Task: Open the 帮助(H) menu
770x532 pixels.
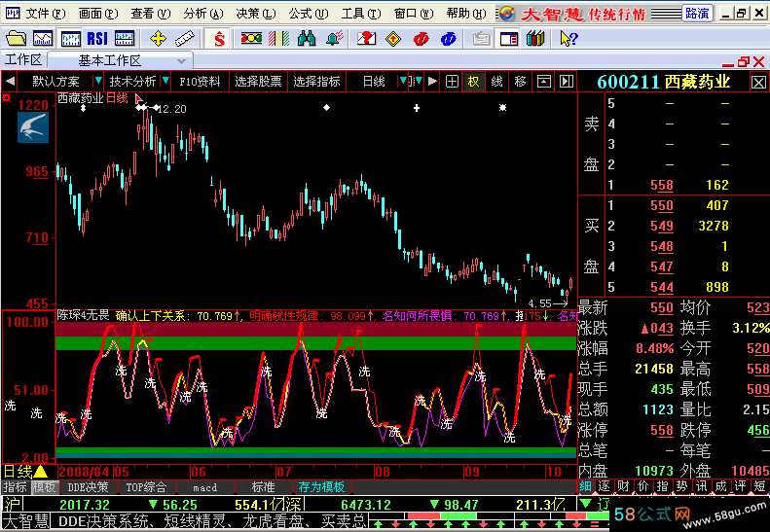Action: pyautogui.click(x=466, y=14)
